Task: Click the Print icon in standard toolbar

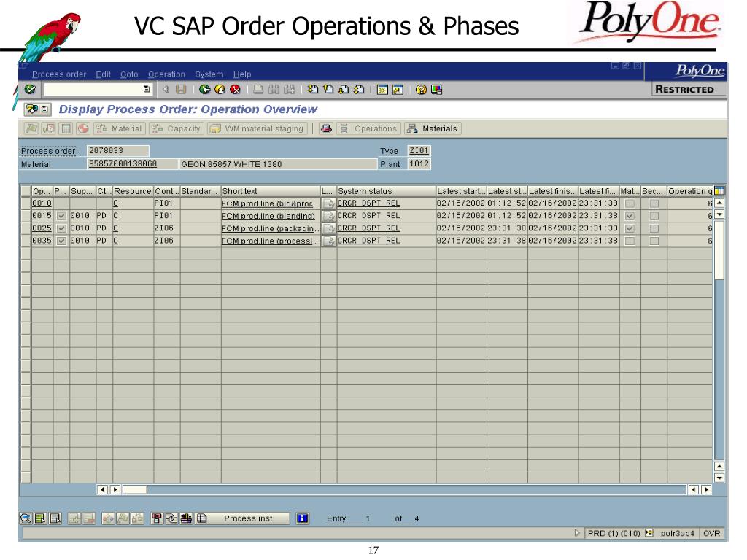Action: pos(258,89)
